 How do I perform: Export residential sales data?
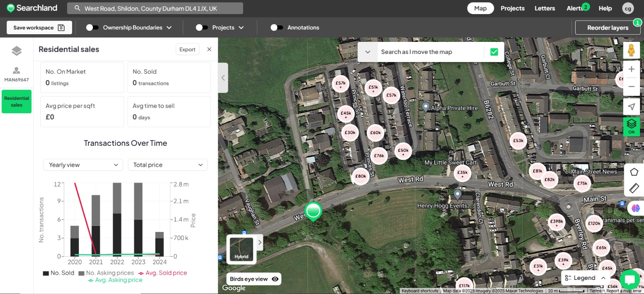click(187, 49)
